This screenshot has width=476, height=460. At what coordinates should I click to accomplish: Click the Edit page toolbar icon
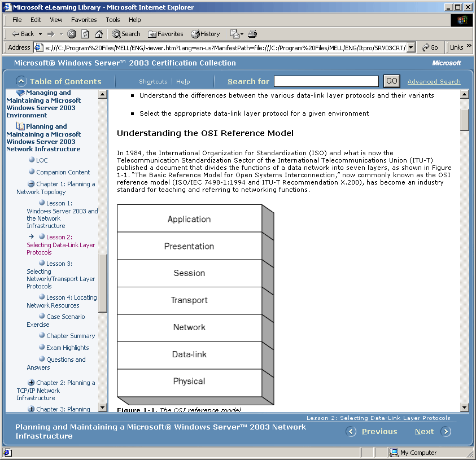[235, 34]
